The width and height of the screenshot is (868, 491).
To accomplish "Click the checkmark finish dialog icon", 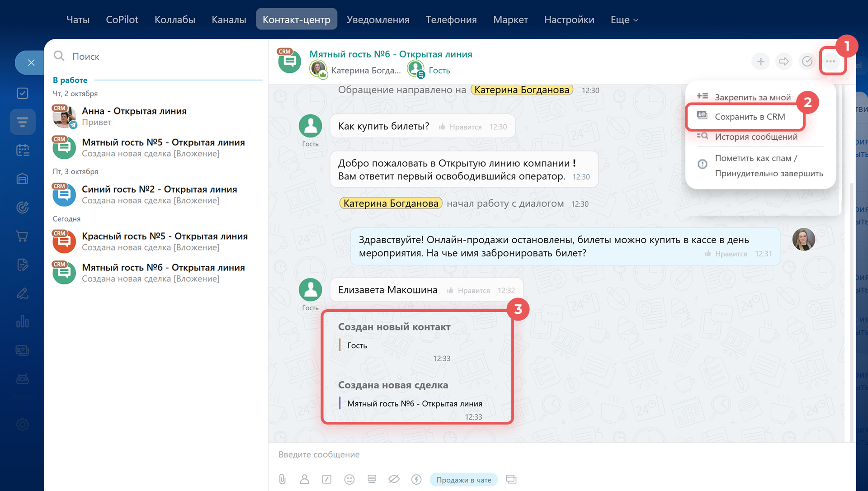I will [807, 61].
